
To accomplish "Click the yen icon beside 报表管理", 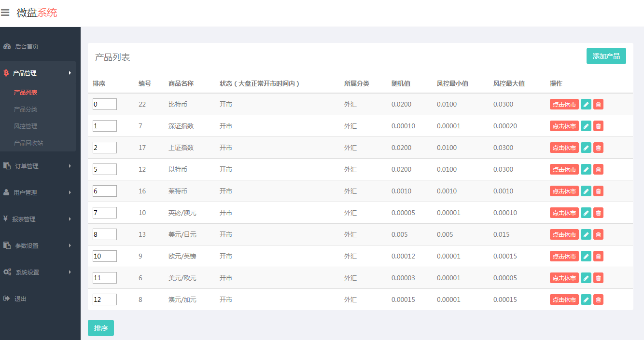I will pos(5,219).
